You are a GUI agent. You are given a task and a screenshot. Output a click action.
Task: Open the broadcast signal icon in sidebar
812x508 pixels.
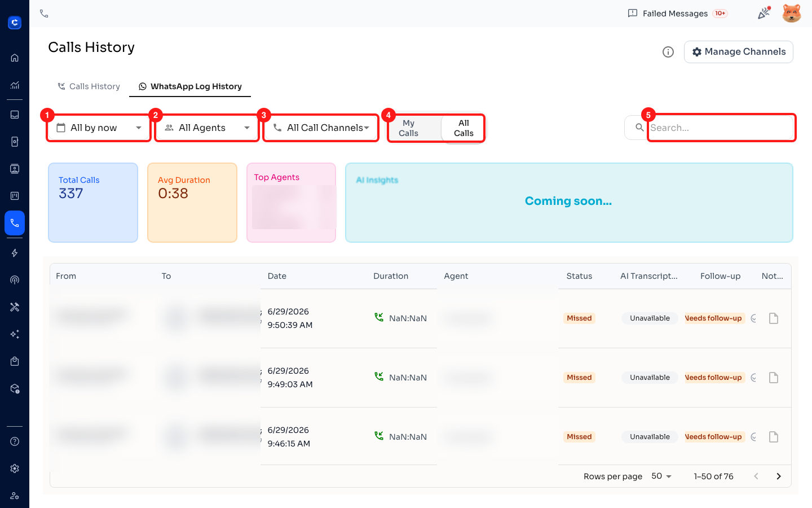coord(15,280)
